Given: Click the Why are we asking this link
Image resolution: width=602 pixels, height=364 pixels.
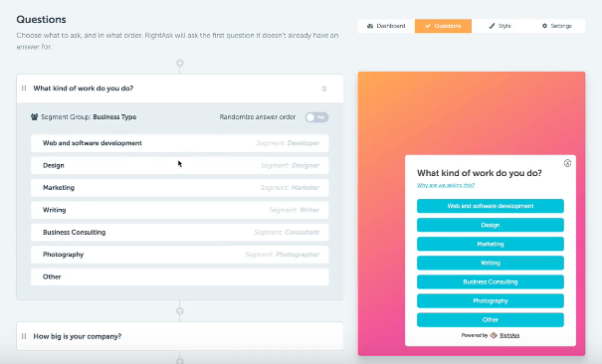Looking at the screenshot, I should (446, 185).
